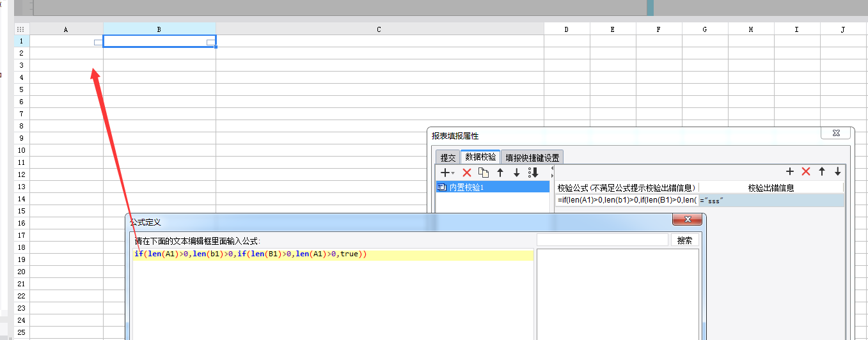Image resolution: width=868 pixels, height=340 pixels.
Task: Click the add validation plus icon in left panel
Action: point(445,173)
